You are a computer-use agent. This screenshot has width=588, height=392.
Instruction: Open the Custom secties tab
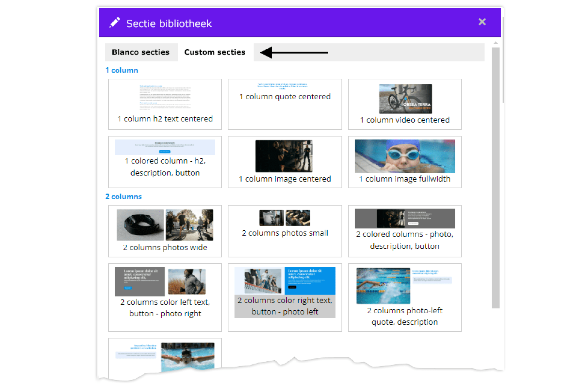[215, 52]
